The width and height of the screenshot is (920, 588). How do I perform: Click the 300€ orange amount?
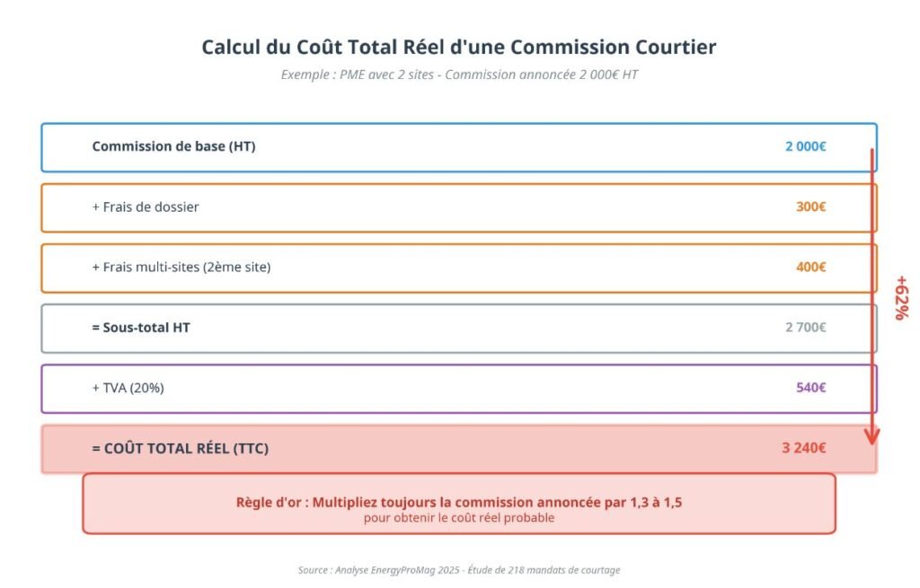[x=810, y=206]
